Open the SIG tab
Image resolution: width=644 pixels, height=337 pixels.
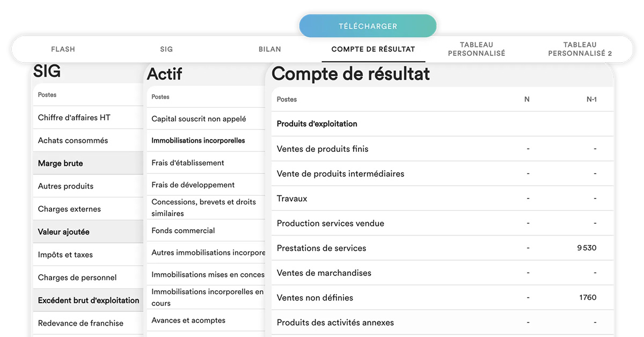pos(166,49)
